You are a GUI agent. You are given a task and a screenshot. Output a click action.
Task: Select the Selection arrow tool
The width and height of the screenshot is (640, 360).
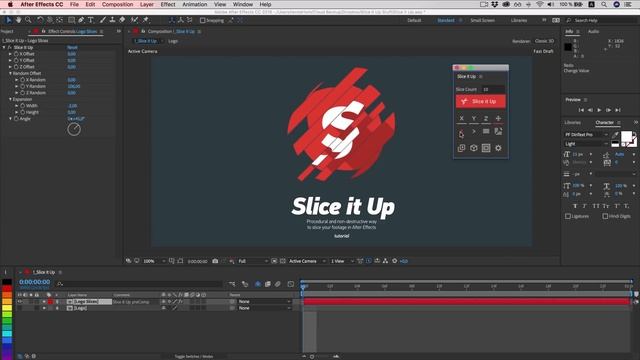[9, 20]
